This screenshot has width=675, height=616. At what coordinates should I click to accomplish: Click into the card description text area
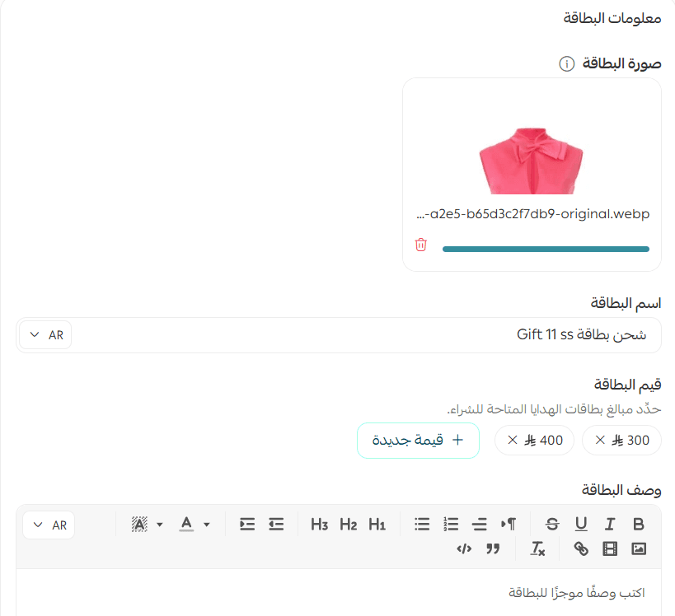pos(339,593)
